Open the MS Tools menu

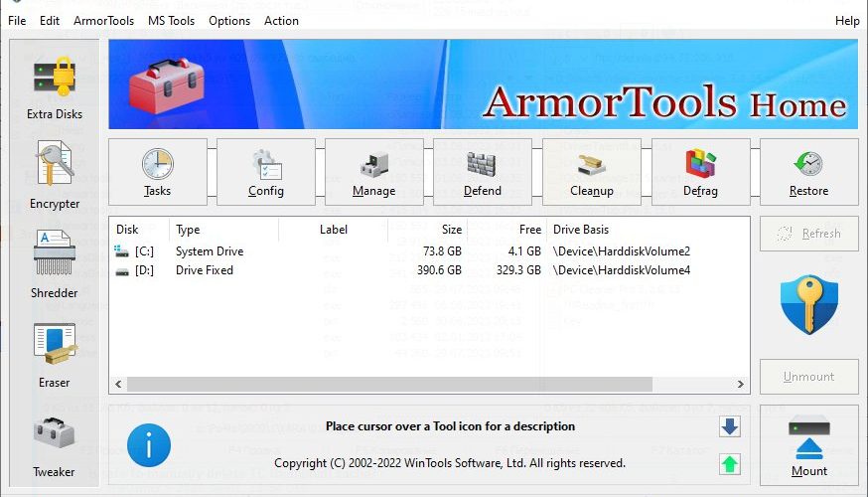(171, 21)
